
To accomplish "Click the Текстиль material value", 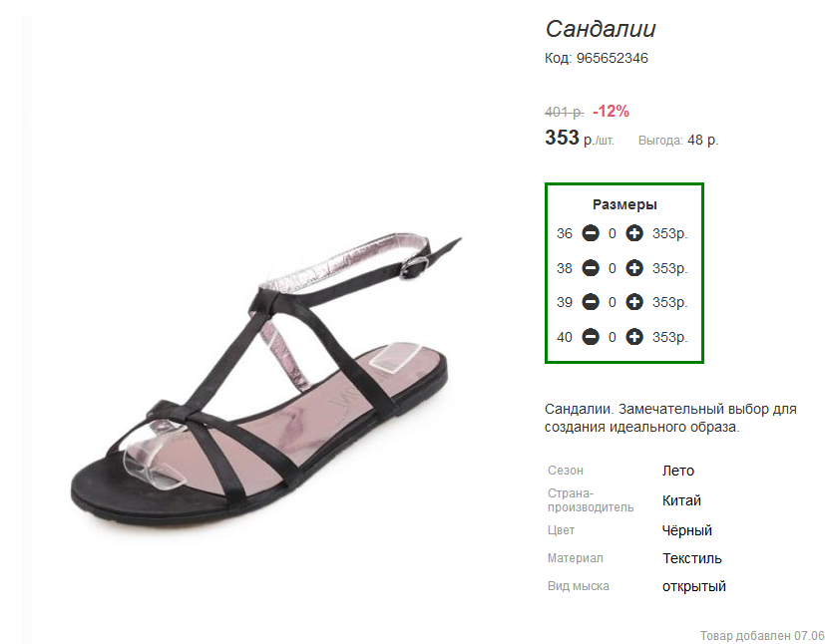I will pyautogui.click(x=692, y=558).
